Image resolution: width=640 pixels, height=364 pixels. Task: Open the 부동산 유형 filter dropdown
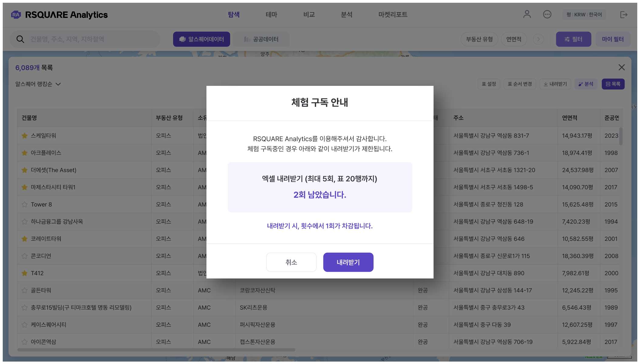coord(479,39)
